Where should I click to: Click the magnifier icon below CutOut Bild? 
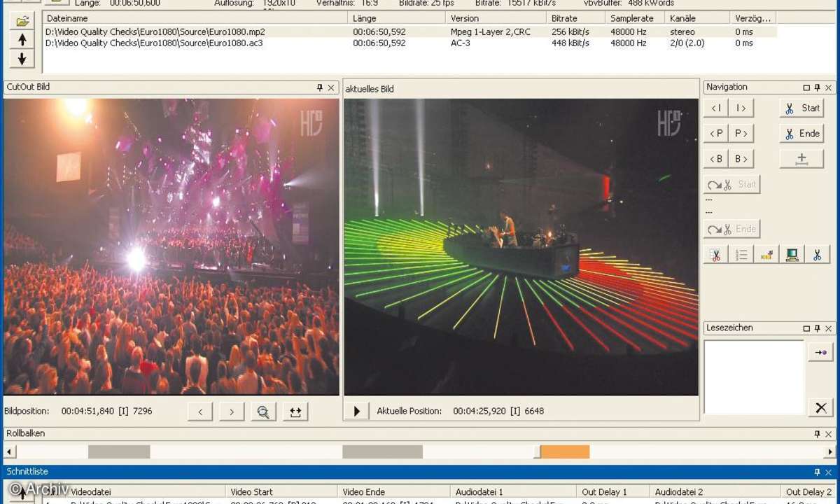coord(263,412)
